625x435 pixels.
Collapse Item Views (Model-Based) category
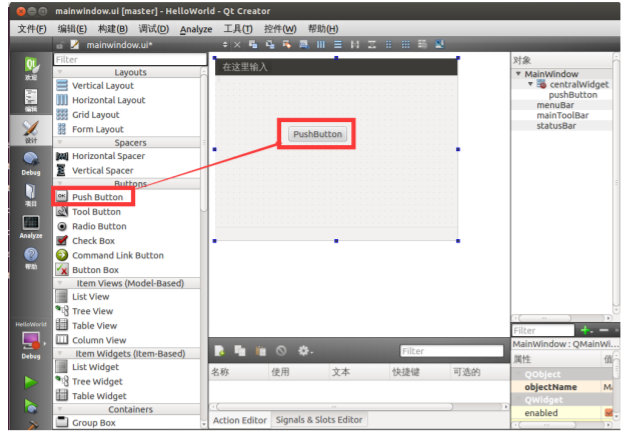pos(60,283)
